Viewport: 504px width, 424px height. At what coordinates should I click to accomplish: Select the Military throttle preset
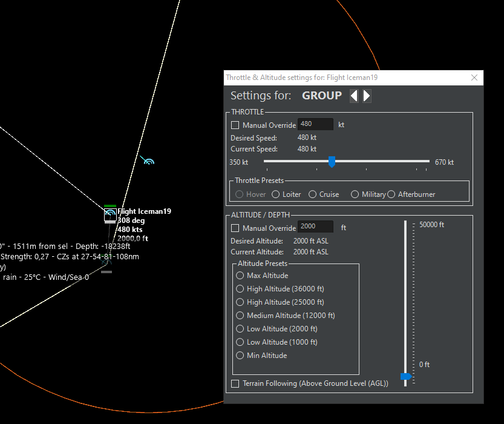coord(355,194)
